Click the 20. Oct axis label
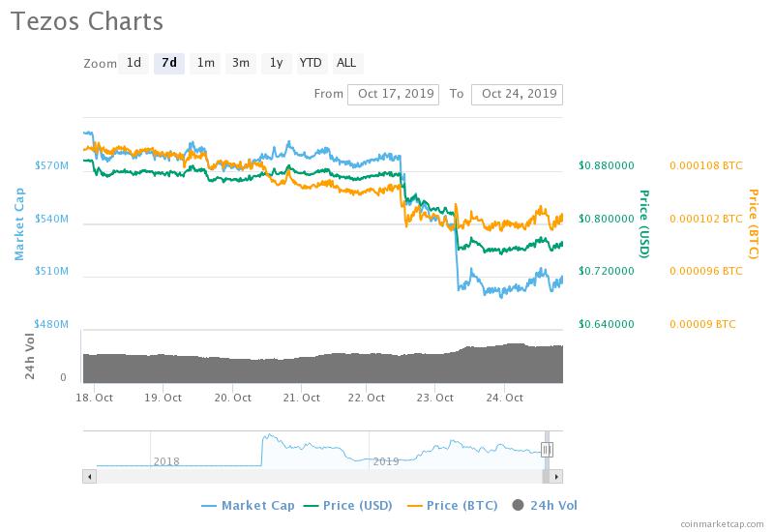 pos(232,398)
